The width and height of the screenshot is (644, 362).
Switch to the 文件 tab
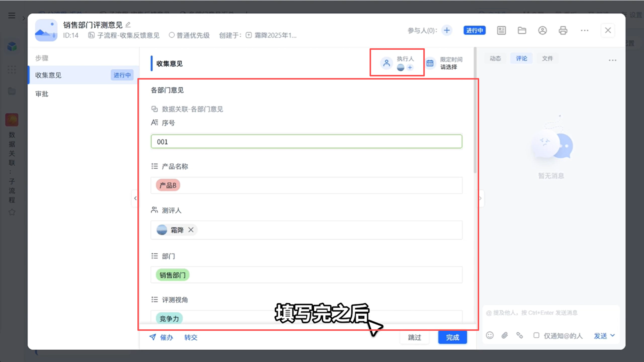click(547, 58)
